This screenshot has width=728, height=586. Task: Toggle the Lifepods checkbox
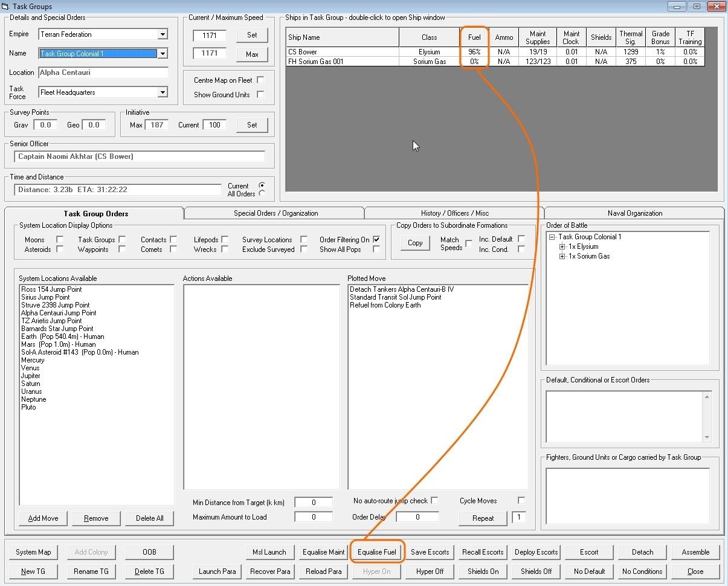tap(225, 239)
